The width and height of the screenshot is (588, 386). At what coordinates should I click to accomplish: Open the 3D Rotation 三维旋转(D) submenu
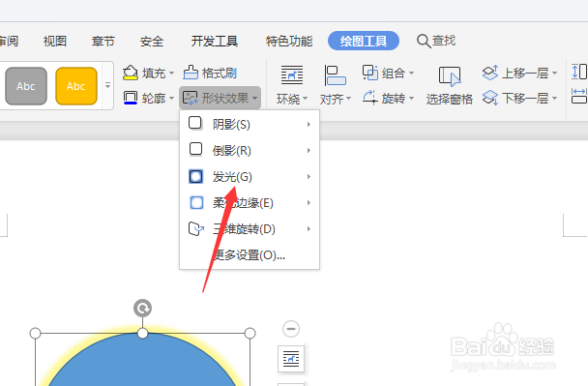point(250,229)
